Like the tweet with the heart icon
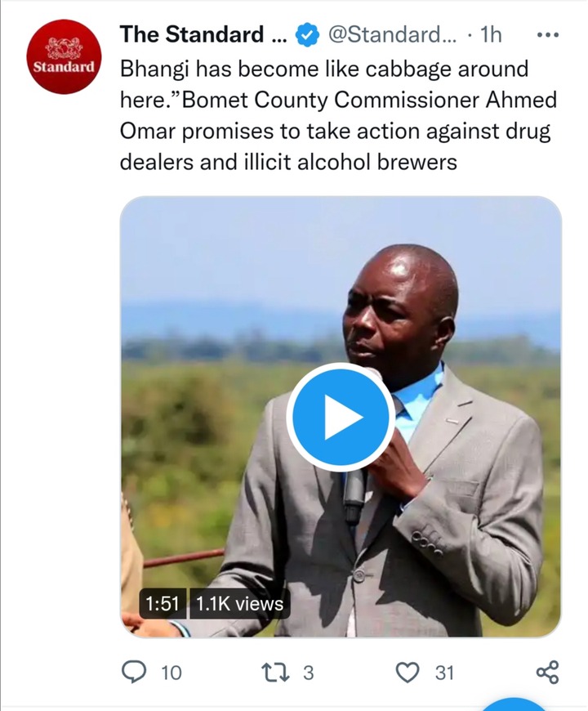The height and width of the screenshot is (711, 588). [408, 673]
